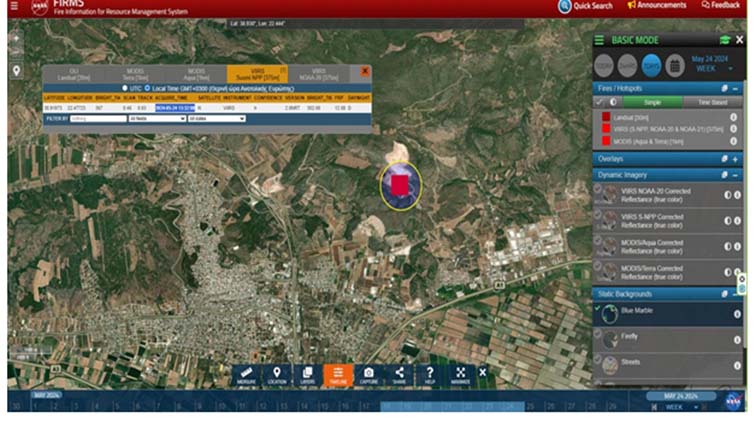
Task: Open Fires / Hotspots legend icon
Action: click(724, 89)
